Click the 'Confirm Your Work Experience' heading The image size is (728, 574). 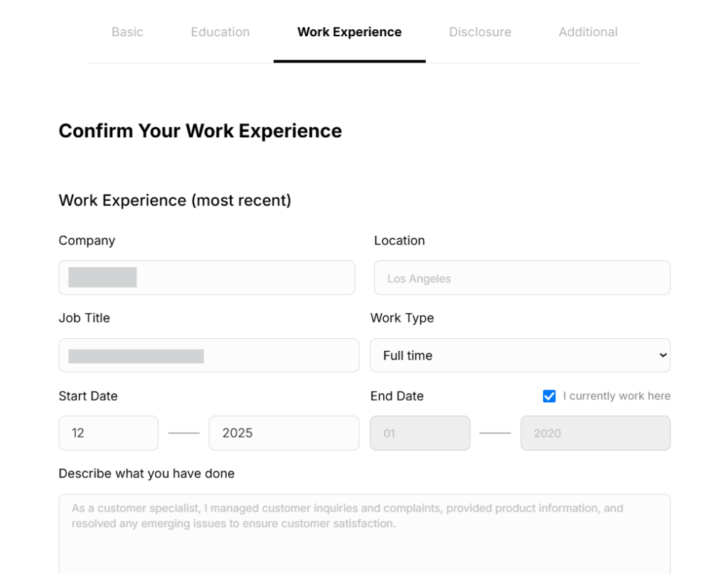click(200, 131)
